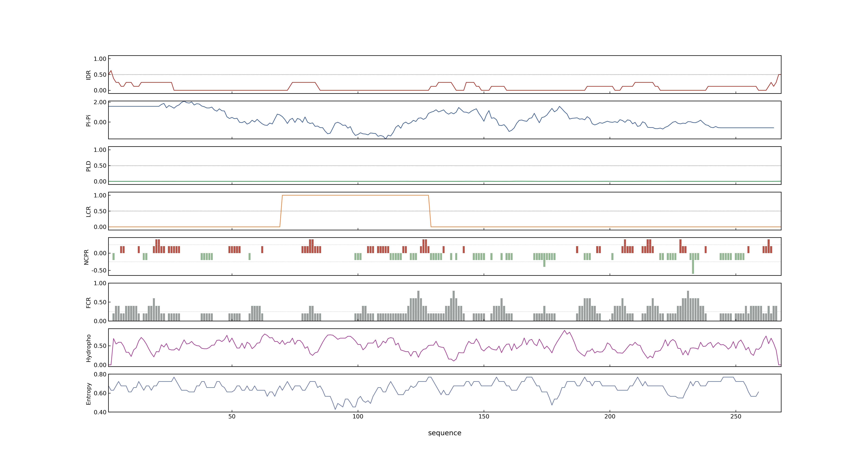
Task: Click the 0.40 tick of the Entropy panel
Action: click(x=100, y=412)
